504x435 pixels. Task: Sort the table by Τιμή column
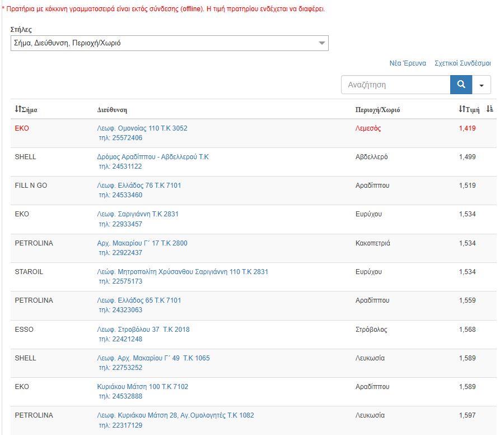pos(469,109)
